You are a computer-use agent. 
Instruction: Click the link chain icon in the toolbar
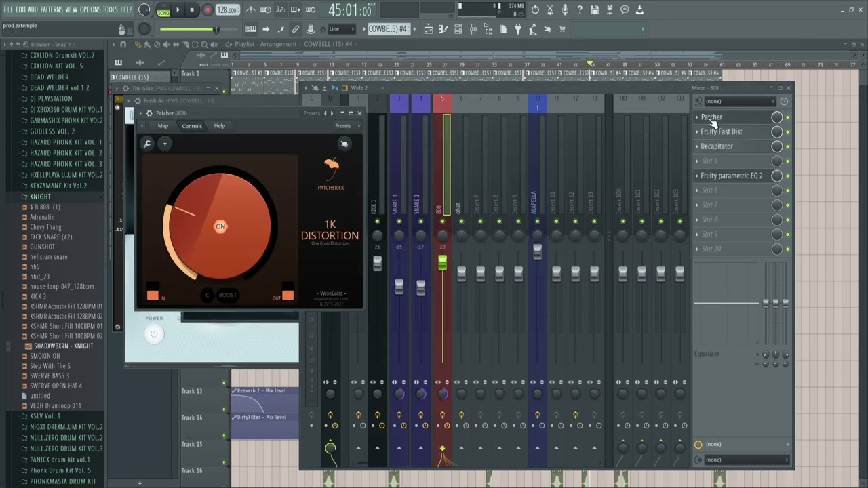coord(296,29)
